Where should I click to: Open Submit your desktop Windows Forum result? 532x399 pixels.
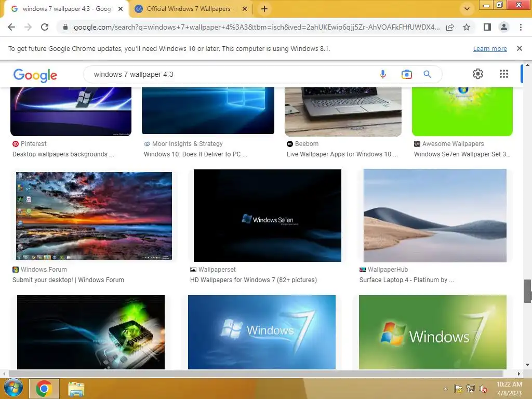[x=68, y=280]
